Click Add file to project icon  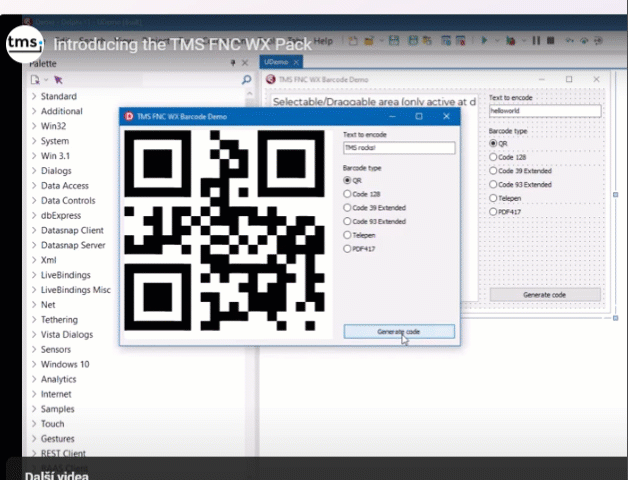point(446,40)
